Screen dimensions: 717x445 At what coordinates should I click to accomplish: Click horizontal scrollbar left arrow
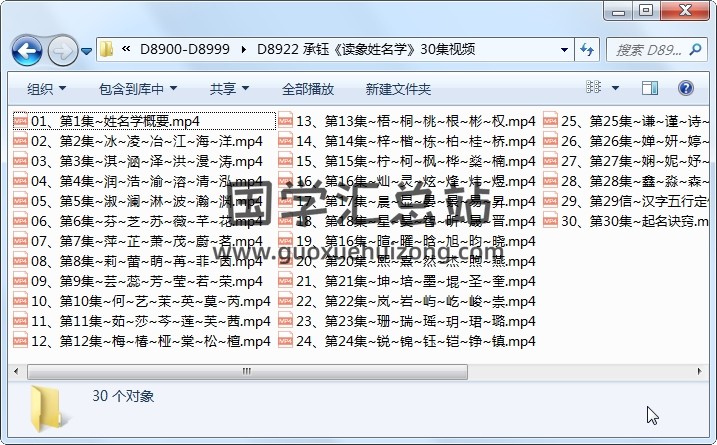(16, 371)
